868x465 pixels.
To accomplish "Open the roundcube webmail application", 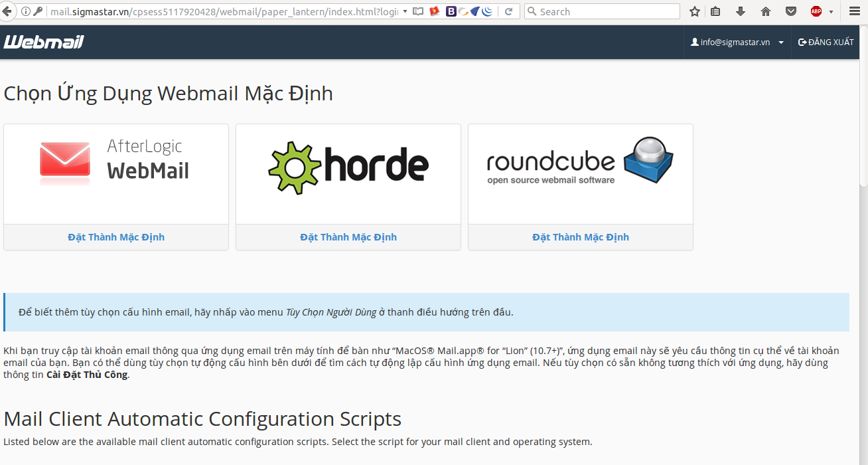I will (x=581, y=174).
